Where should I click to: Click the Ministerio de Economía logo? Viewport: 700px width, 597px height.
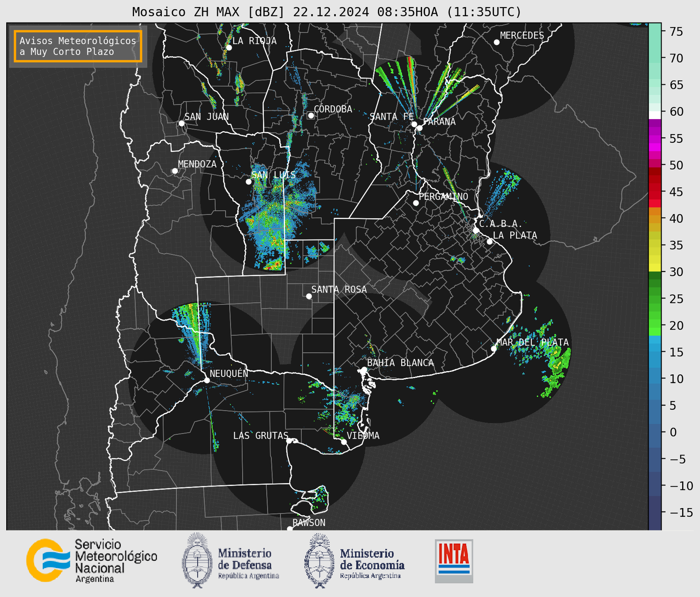(x=354, y=560)
